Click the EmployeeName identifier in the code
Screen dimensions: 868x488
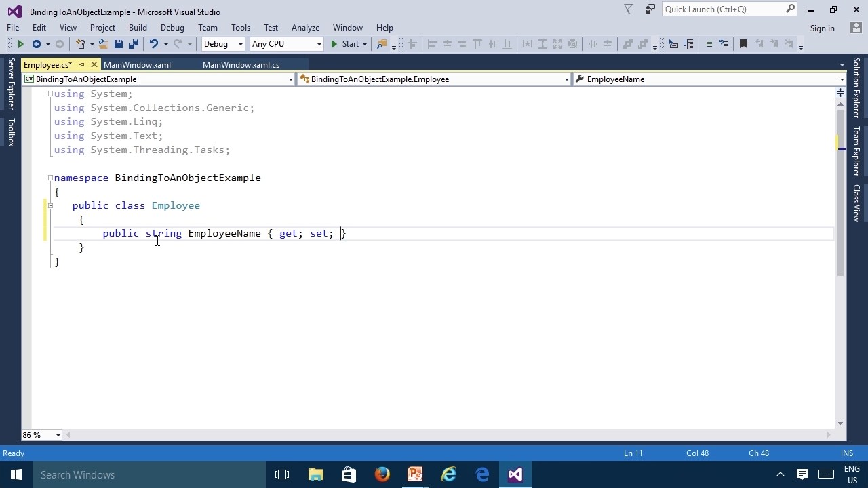tap(224, 233)
